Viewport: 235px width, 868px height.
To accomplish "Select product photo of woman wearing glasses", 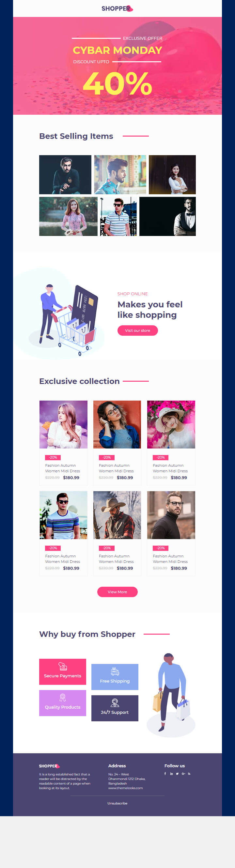I will click(117, 425).
